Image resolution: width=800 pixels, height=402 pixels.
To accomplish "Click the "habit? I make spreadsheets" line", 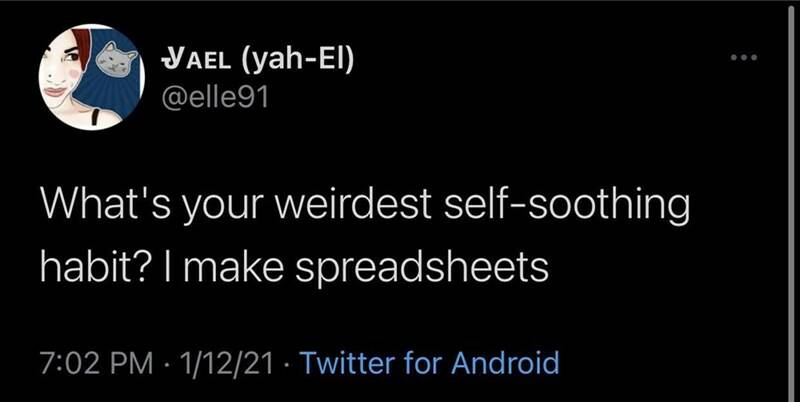I will click(294, 267).
